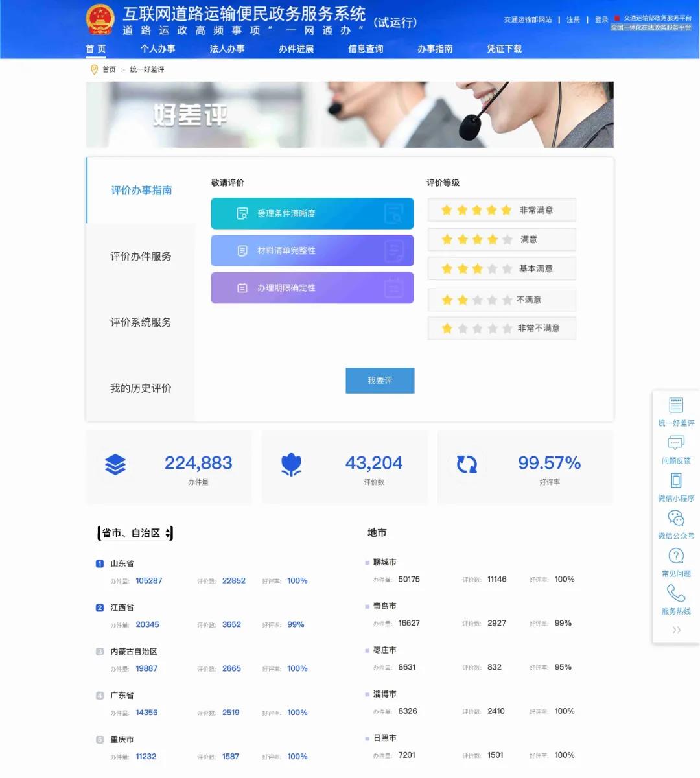This screenshot has width=700, height=778.
Task: Select the 受理条件清晰度 evaluation card
Action: click(312, 213)
